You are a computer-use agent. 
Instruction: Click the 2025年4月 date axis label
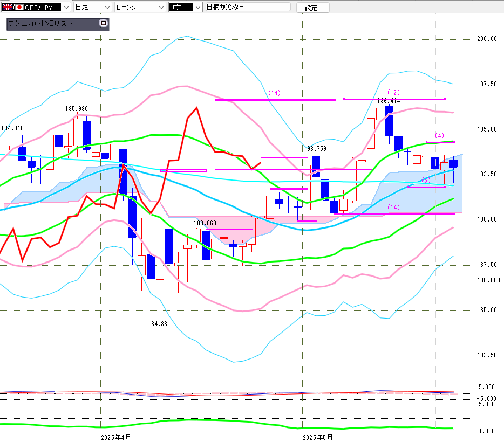coord(116,438)
